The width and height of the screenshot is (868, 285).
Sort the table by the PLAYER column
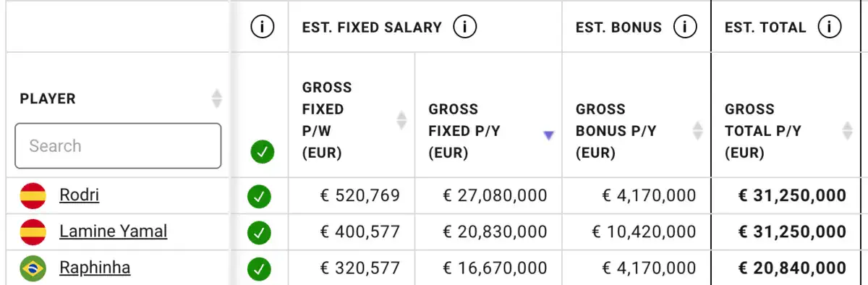tap(216, 98)
